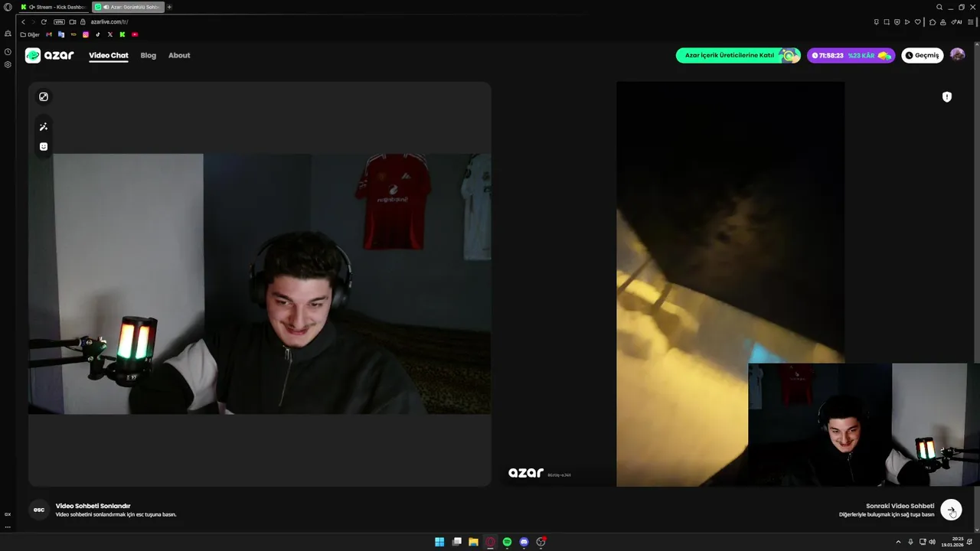Open sidebar settings gear icon
This screenshot has height=551, width=980.
[8, 64]
